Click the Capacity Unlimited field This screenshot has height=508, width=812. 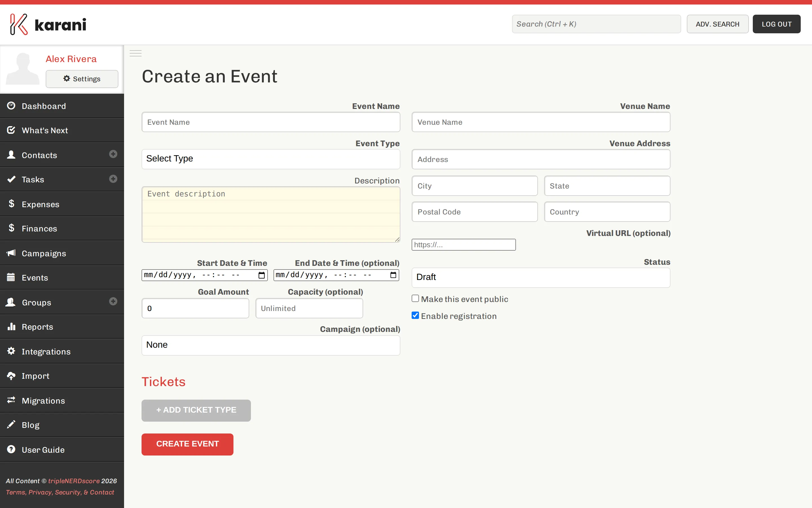pos(309,308)
